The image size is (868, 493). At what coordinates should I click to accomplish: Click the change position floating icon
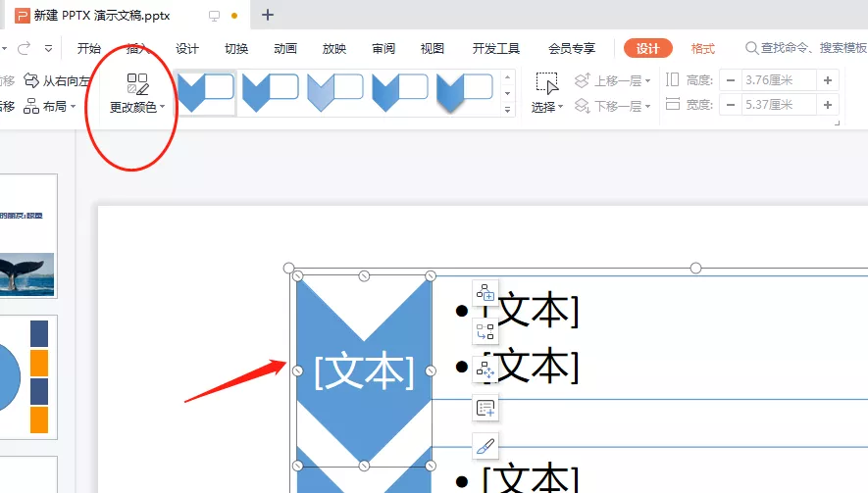coord(485,331)
